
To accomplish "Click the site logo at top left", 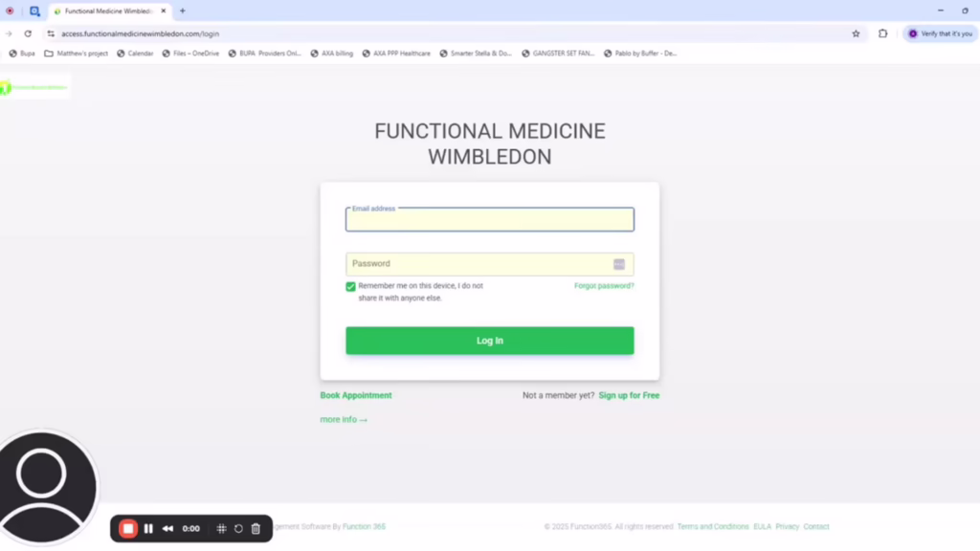I will point(35,87).
